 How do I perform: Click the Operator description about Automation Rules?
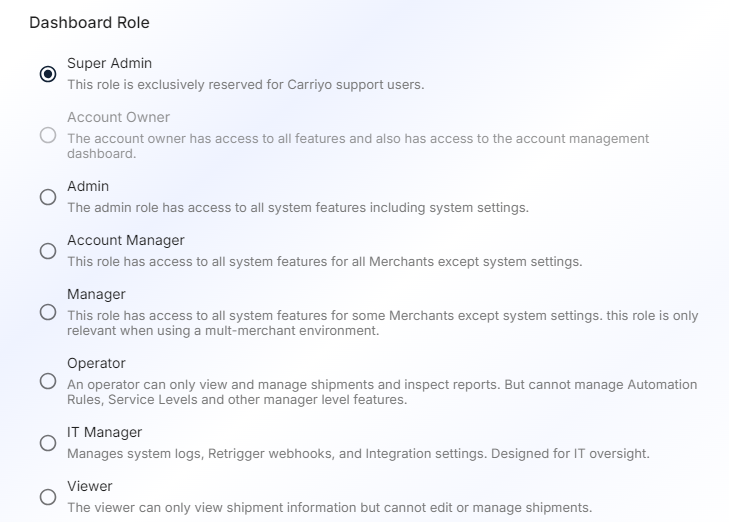[x=382, y=392]
